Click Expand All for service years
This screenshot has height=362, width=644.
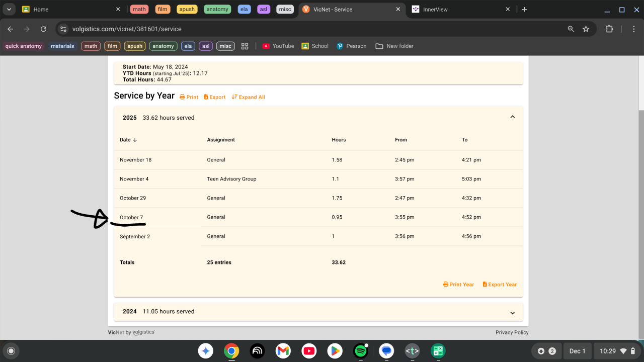[248, 97]
